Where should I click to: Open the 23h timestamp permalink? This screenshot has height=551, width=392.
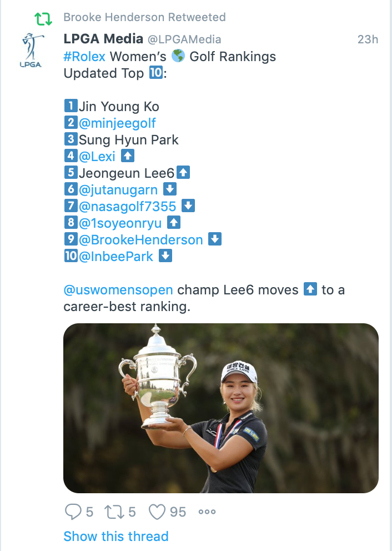(368, 39)
